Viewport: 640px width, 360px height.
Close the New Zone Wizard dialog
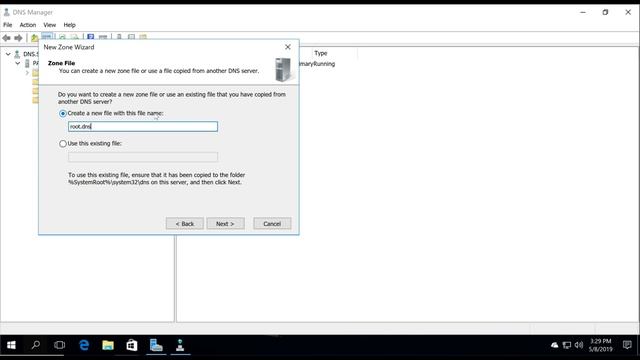click(x=288, y=47)
